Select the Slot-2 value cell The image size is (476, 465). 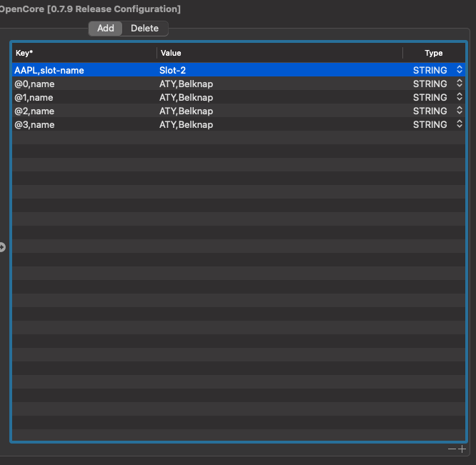280,70
